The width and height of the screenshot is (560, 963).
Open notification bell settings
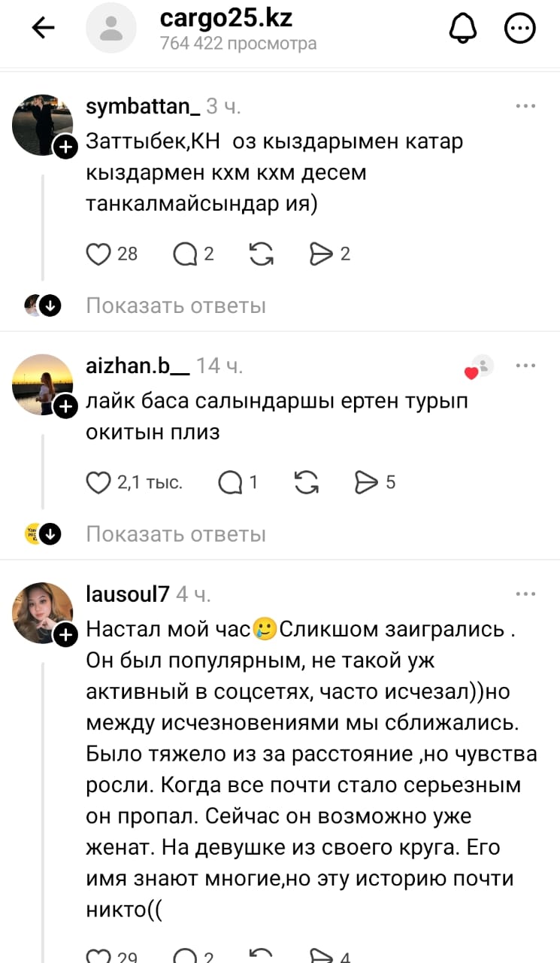(462, 29)
